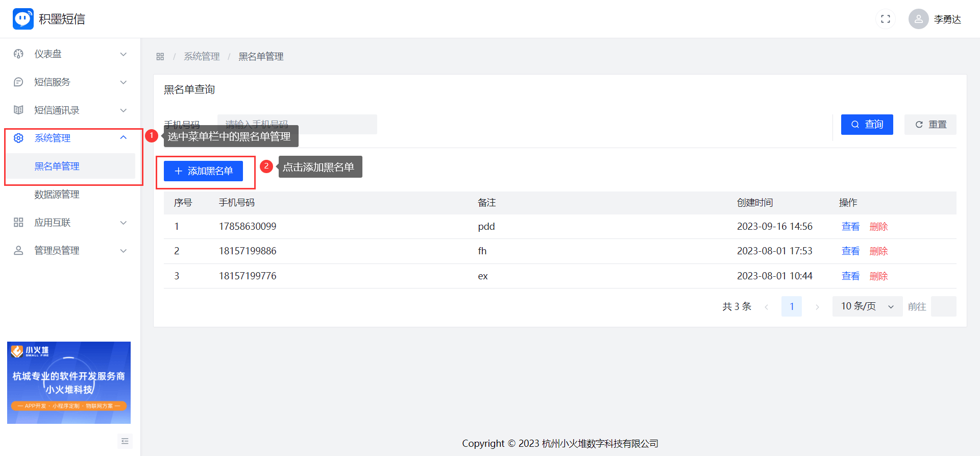This screenshot has width=980, height=456.
Task: Select 黑名单管理 in sidebar
Action: pyautogui.click(x=57, y=166)
